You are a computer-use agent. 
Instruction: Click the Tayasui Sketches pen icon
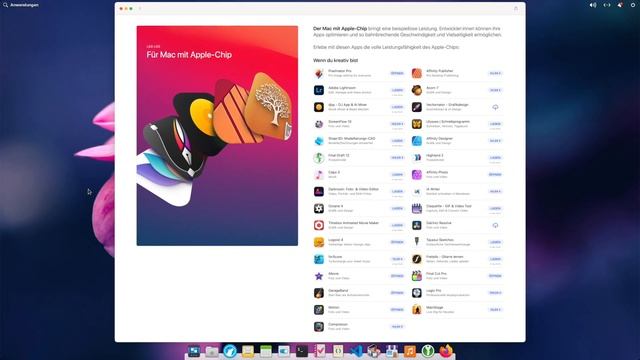417,242
